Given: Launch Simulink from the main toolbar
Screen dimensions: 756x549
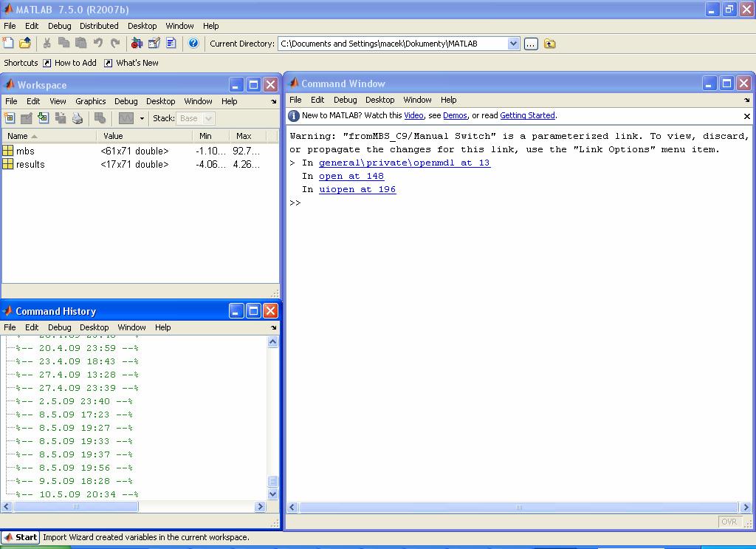Looking at the screenshot, I should 137,44.
